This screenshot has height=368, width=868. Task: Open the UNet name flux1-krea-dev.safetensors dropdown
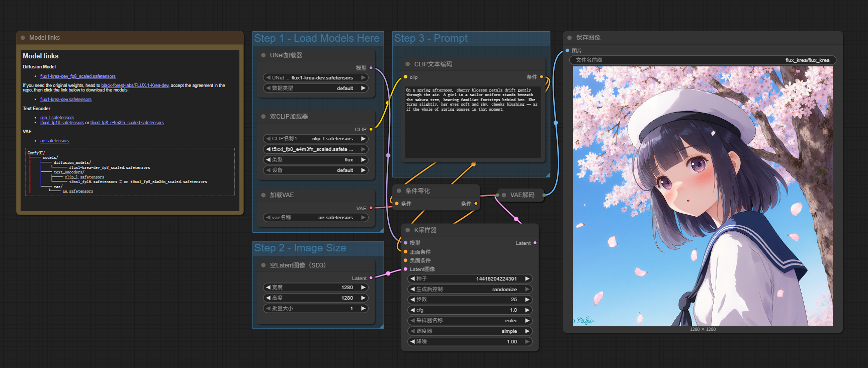(316, 78)
